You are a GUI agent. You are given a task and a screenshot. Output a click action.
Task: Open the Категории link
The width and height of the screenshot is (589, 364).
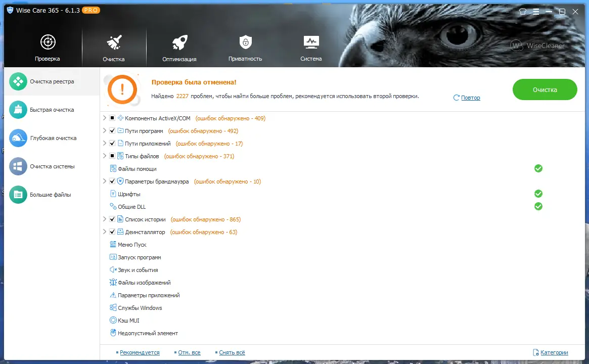tap(554, 352)
